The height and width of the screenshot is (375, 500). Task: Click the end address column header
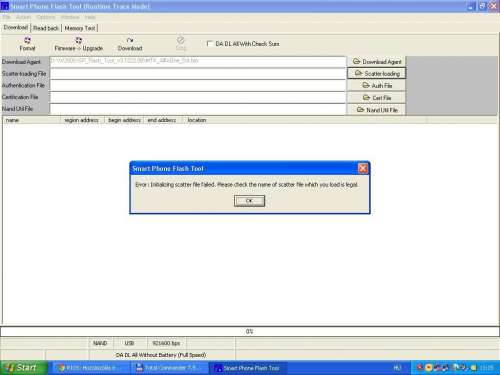pos(162,120)
